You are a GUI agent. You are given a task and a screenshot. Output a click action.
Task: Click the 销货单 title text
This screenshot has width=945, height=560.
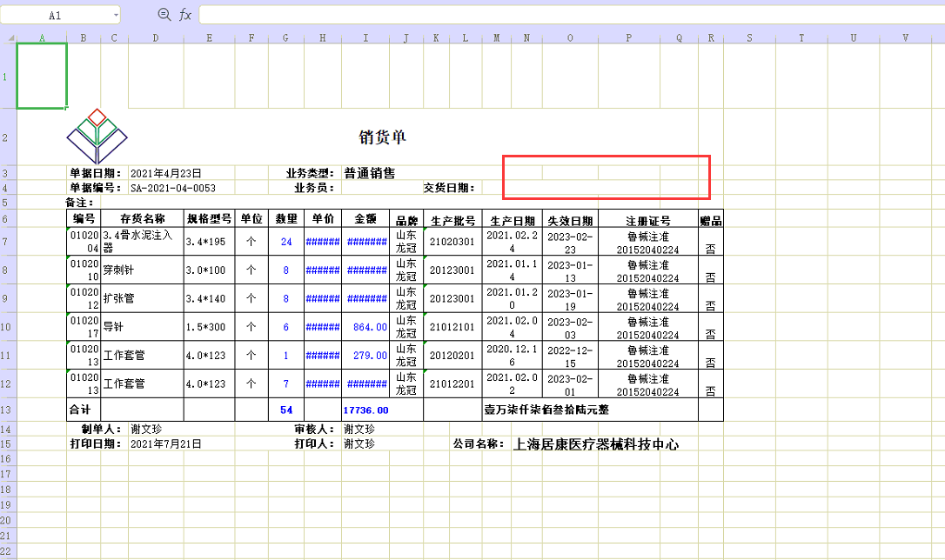(383, 137)
